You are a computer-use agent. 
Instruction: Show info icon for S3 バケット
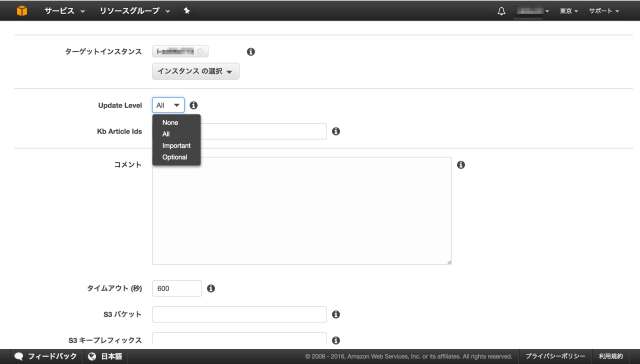336,315
